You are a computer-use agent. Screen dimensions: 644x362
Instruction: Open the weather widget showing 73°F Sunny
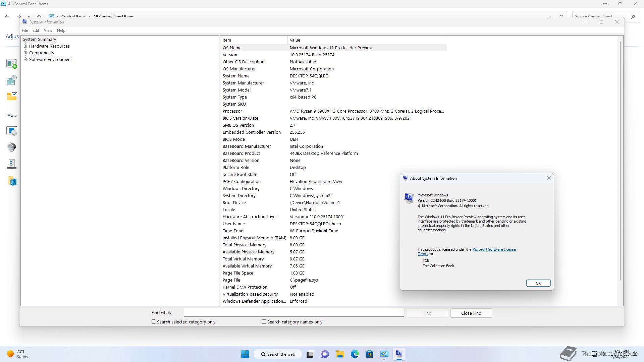(17, 354)
